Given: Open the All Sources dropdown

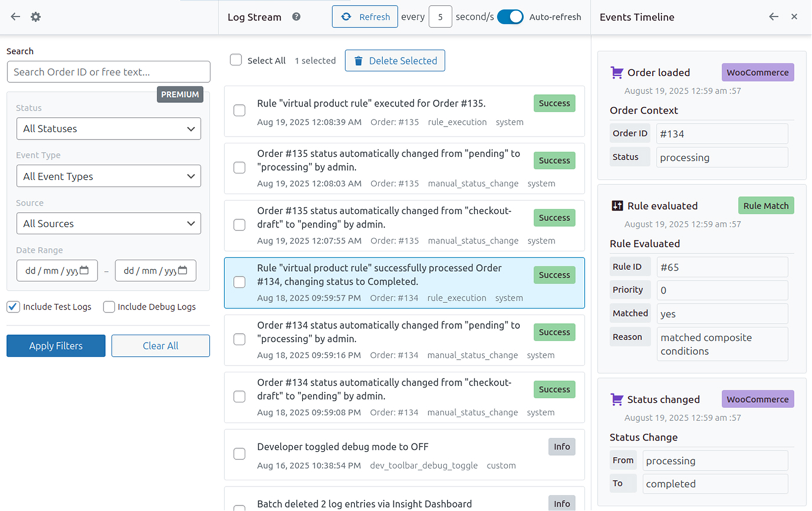Looking at the screenshot, I should 109,224.
